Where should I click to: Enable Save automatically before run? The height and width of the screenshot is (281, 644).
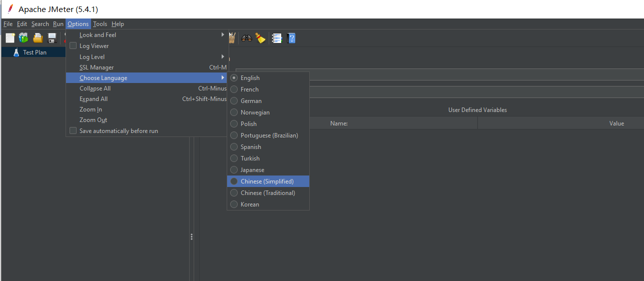[73, 130]
